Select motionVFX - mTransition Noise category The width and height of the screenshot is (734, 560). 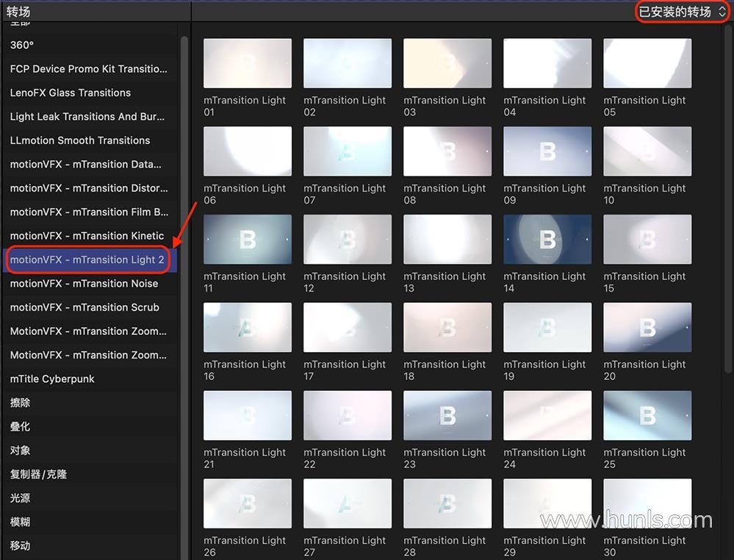pyautogui.click(x=90, y=284)
